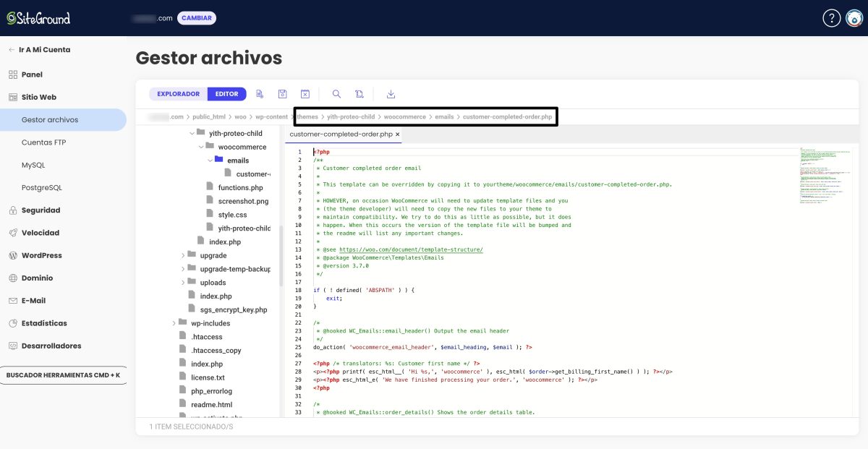Click emails in the breadcrumb path

[x=444, y=116]
